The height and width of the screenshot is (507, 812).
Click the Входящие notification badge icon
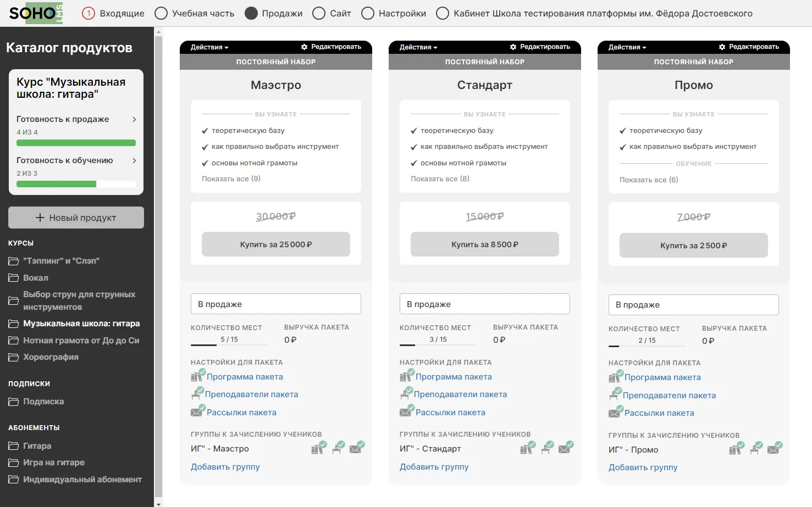(89, 13)
